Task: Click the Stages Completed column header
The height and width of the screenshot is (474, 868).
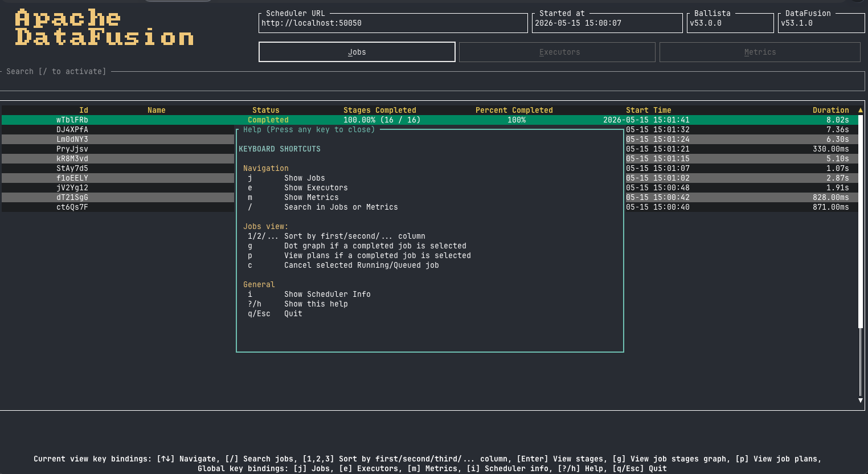Action: point(380,110)
